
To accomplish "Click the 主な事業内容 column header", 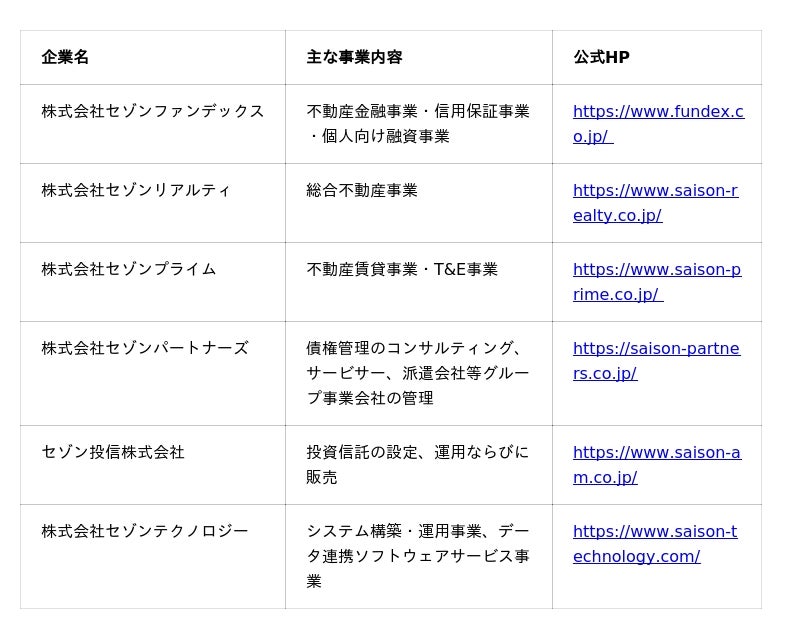I will (x=355, y=57).
